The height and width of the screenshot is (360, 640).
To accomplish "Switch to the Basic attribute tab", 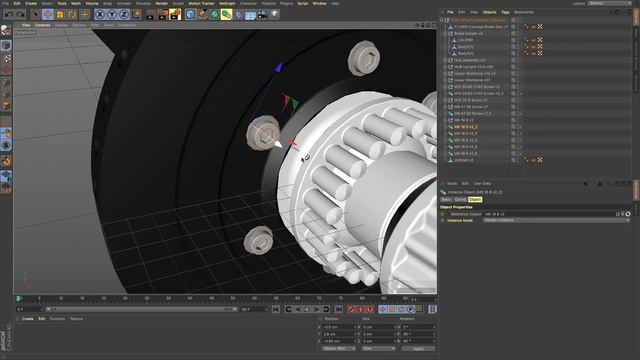I will click(x=446, y=200).
